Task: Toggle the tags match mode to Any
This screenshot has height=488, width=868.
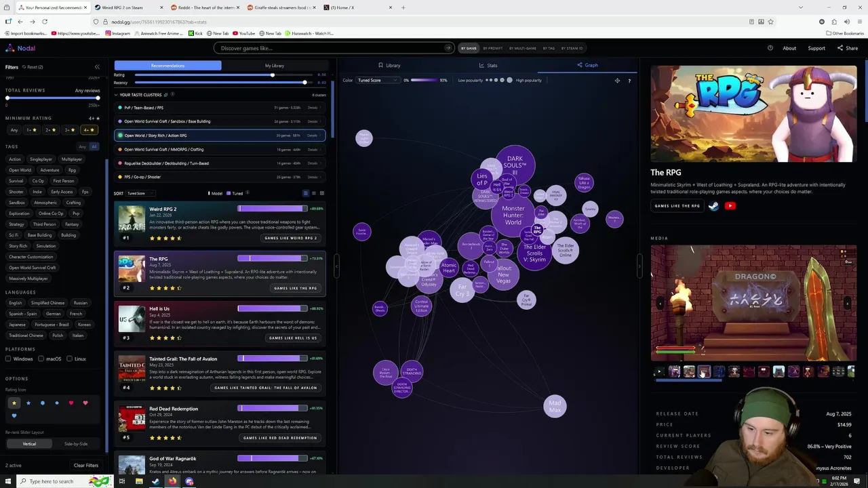Action: [83, 146]
